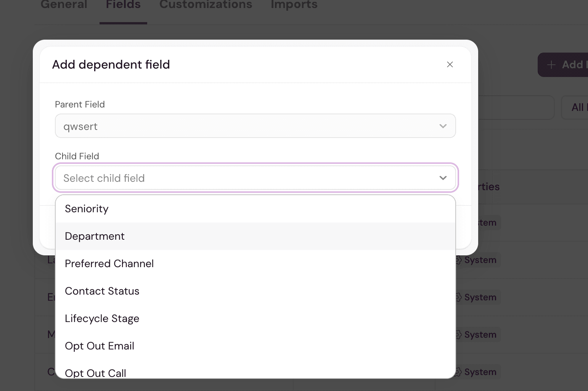Click the Parent Field chevron arrow
This screenshot has height=391, width=588.
pyautogui.click(x=443, y=126)
